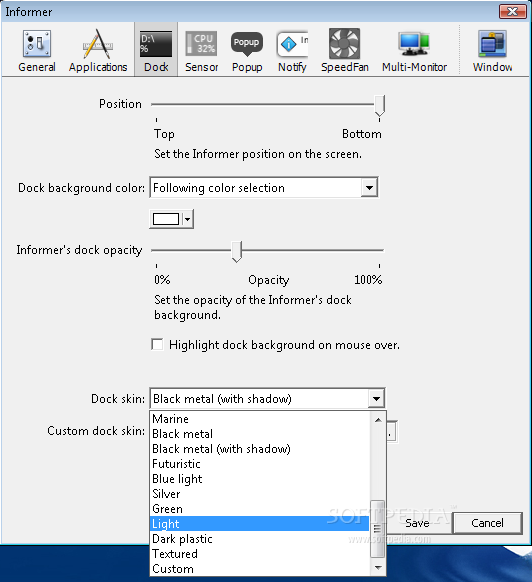Choose Marine skin from list

tap(260, 419)
